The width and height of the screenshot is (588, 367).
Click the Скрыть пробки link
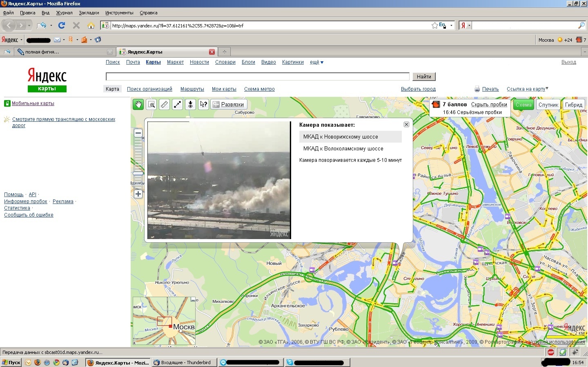[x=489, y=105]
